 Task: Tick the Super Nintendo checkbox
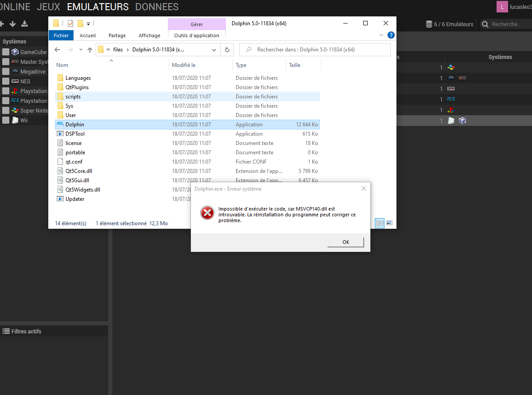pos(5,110)
